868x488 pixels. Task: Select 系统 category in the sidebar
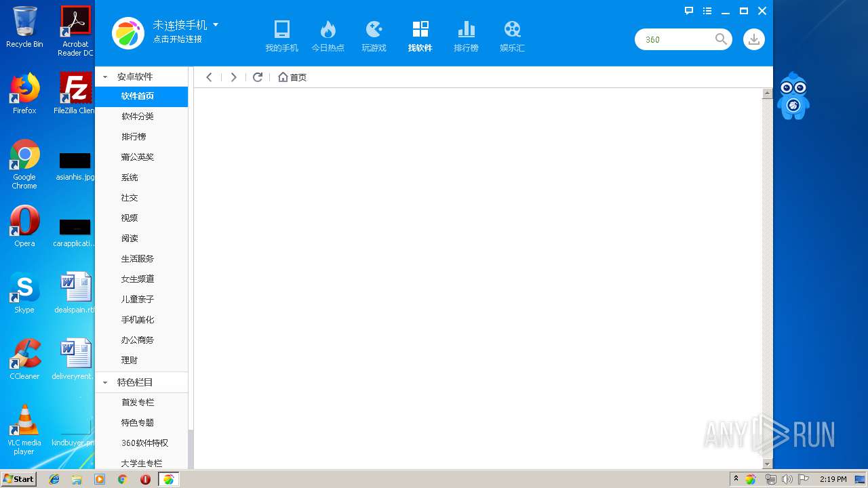click(x=141, y=178)
